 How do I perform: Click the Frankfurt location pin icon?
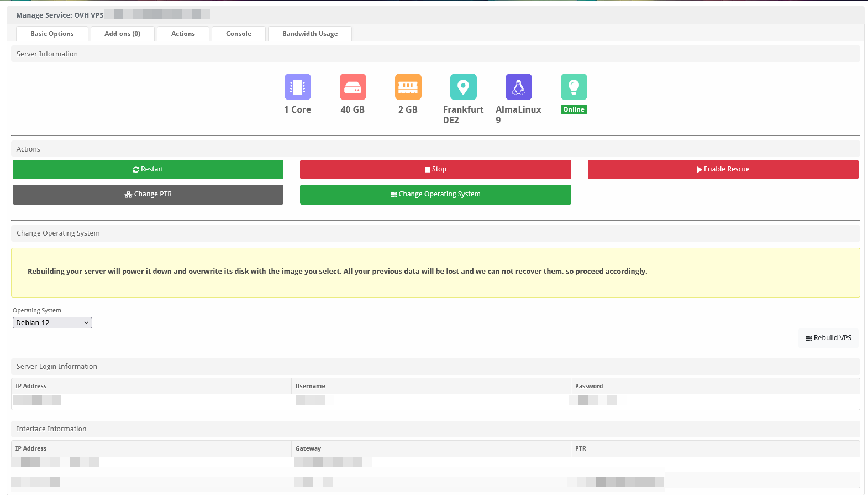(463, 87)
